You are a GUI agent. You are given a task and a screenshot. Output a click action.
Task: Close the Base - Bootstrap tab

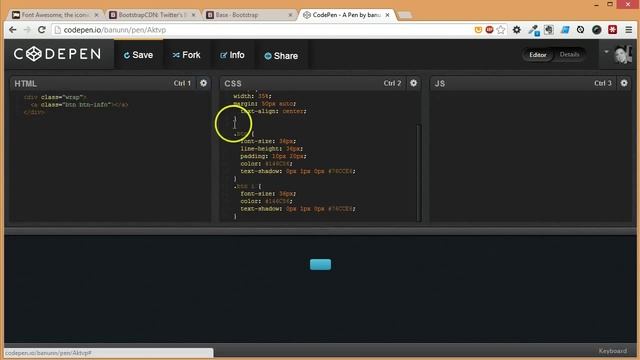pos(290,15)
